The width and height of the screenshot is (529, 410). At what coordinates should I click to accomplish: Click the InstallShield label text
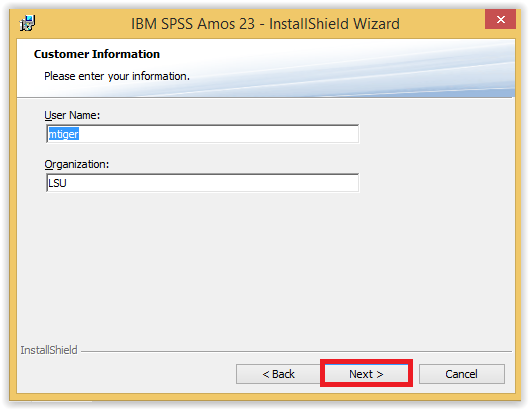(x=49, y=350)
